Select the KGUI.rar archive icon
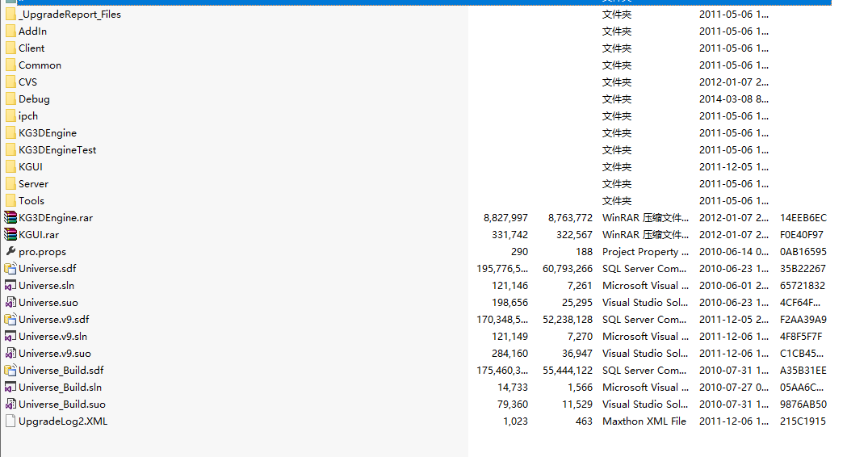 coord(10,235)
